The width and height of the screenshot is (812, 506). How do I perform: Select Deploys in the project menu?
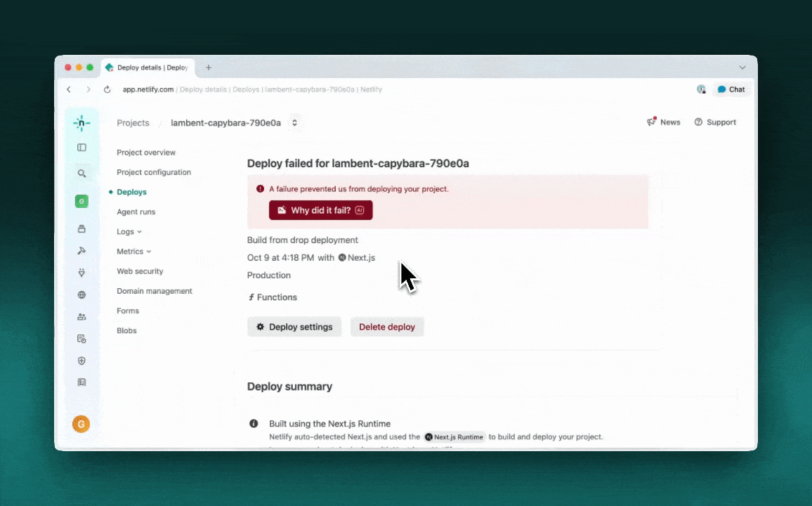click(x=131, y=192)
